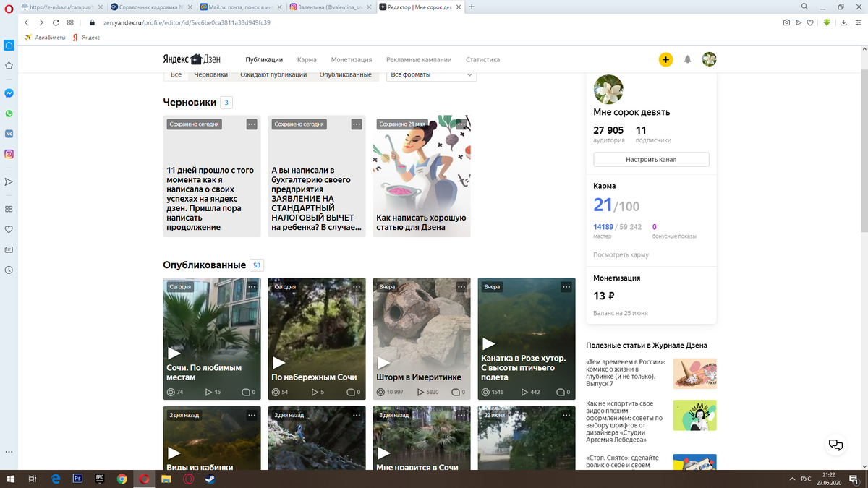Open chat support bubble icon
The height and width of the screenshot is (488, 868).
point(835,445)
